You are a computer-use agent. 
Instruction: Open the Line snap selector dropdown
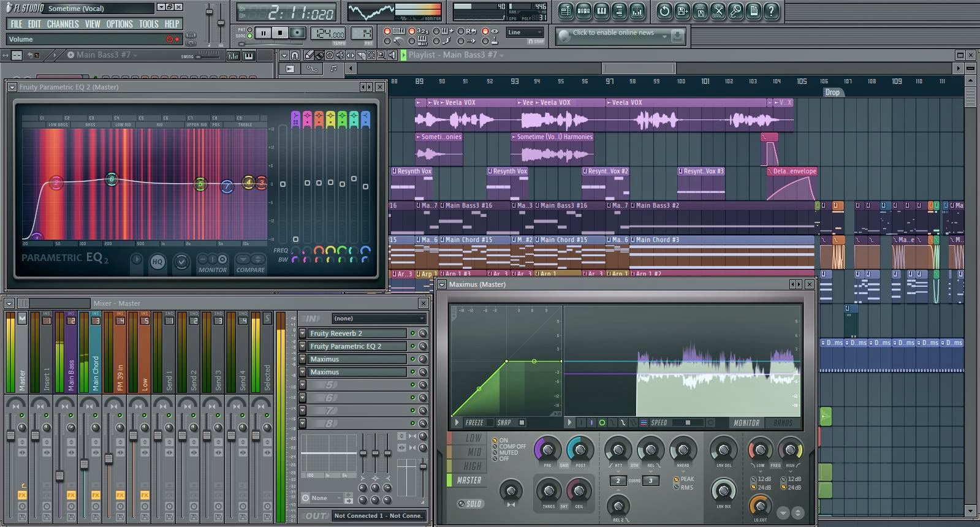coord(525,32)
